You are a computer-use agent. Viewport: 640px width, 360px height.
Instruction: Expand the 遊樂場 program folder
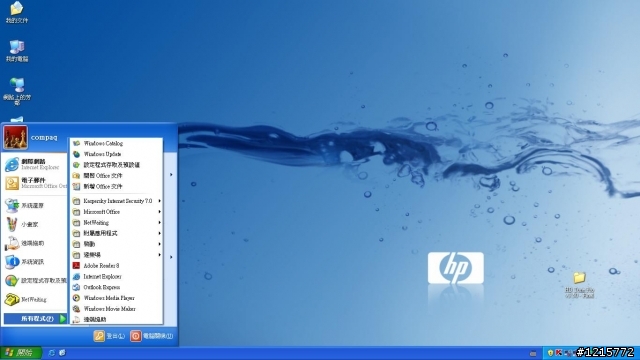[116, 255]
